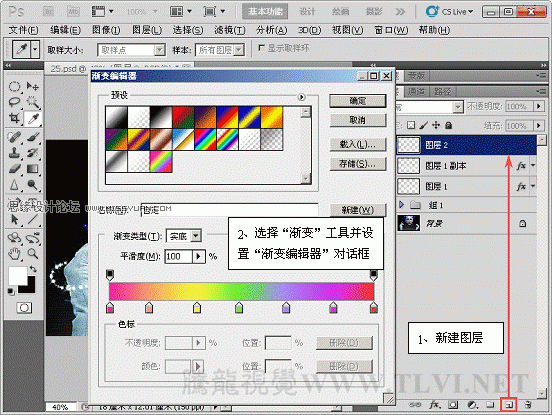
Task: Select the Hand tool
Action: (x=14, y=253)
